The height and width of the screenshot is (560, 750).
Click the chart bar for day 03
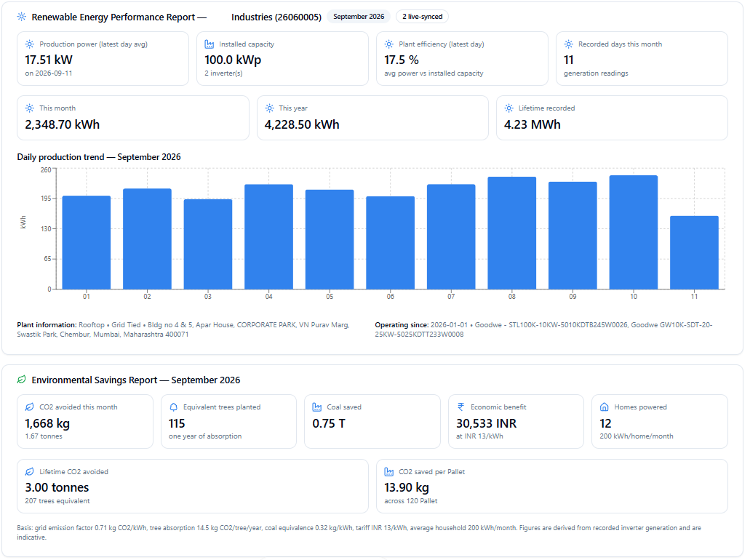pos(208,244)
